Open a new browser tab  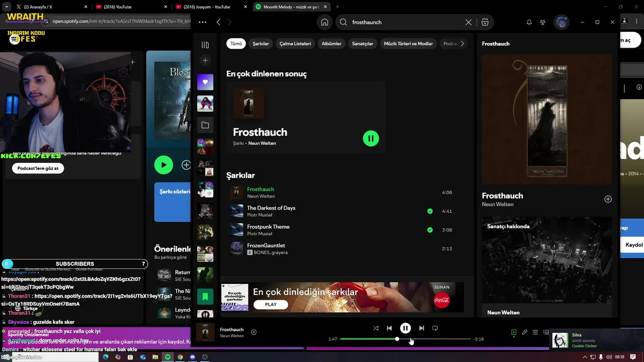pos(337,7)
